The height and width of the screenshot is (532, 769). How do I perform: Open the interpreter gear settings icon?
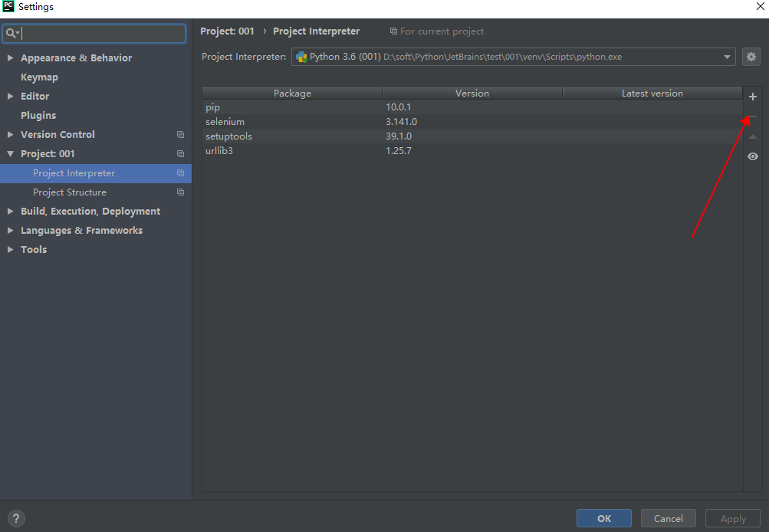751,57
